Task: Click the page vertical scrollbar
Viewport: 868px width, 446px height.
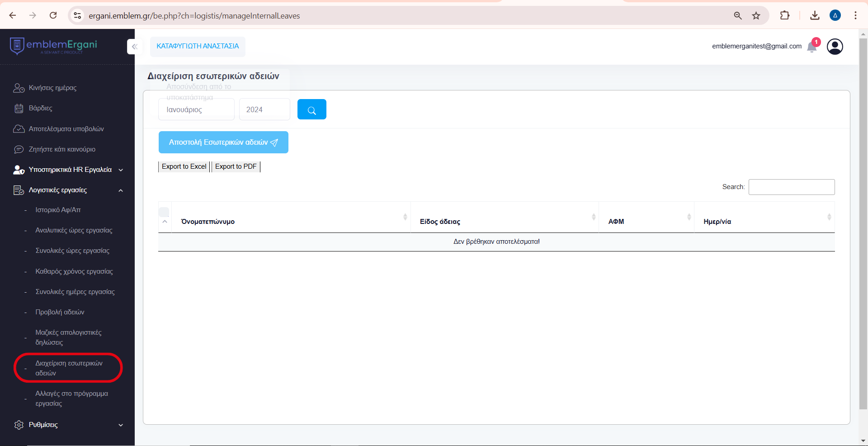Action: pos(863,226)
